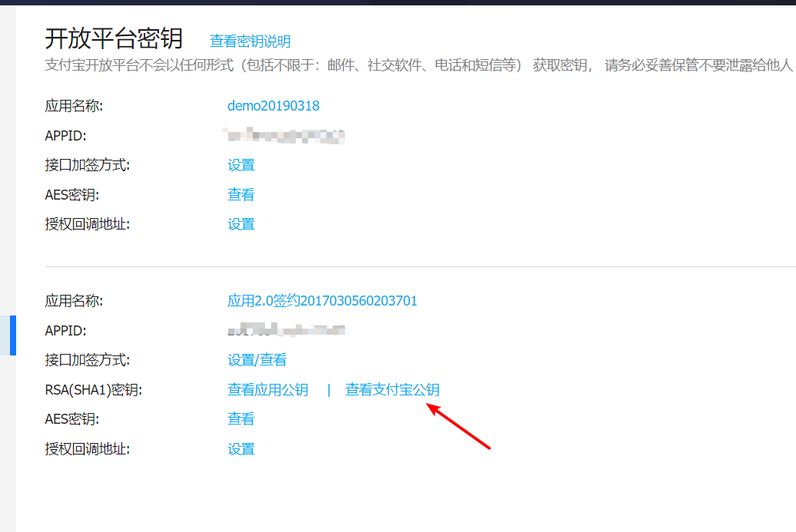Image resolution: width=796 pixels, height=532 pixels.
Task: Click 设置 for demo20190318 接口加签方式
Action: [240, 165]
